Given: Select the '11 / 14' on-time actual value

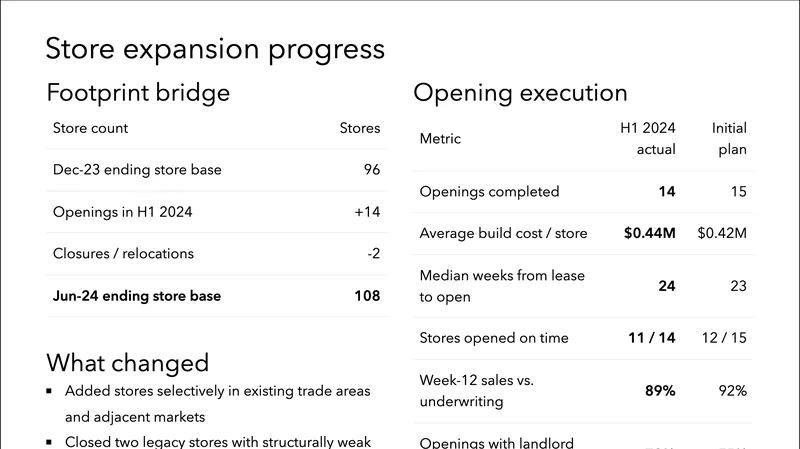Looking at the screenshot, I should pyautogui.click(x=651, y=338).
